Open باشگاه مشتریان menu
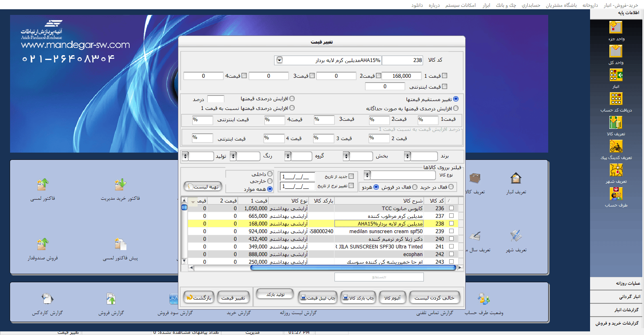The image size is (644, 335). 561,5
